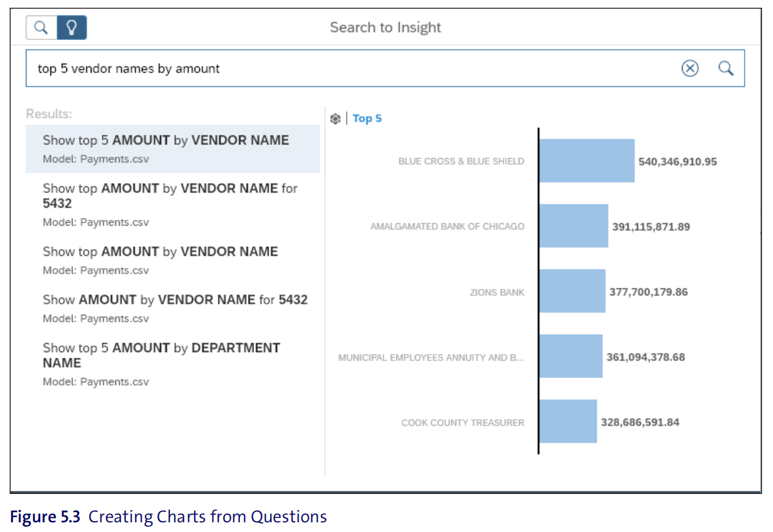Click the chart settings gear icon
The width and height of the screenshot is (773, 532).
335,119
